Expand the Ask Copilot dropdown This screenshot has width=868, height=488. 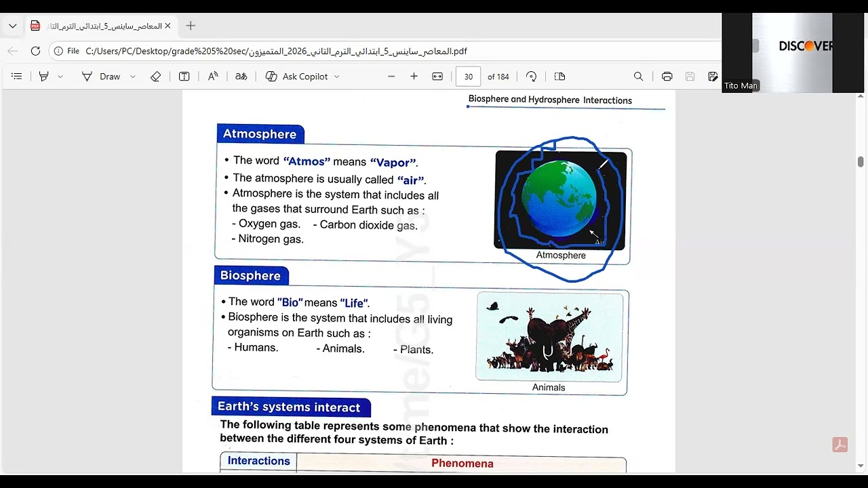[x=337, y=77]
